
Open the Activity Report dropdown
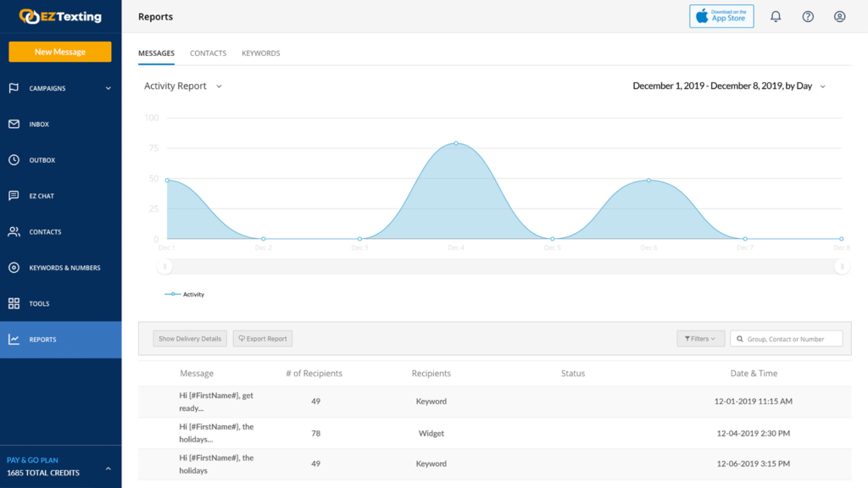(x=183, y=86)
